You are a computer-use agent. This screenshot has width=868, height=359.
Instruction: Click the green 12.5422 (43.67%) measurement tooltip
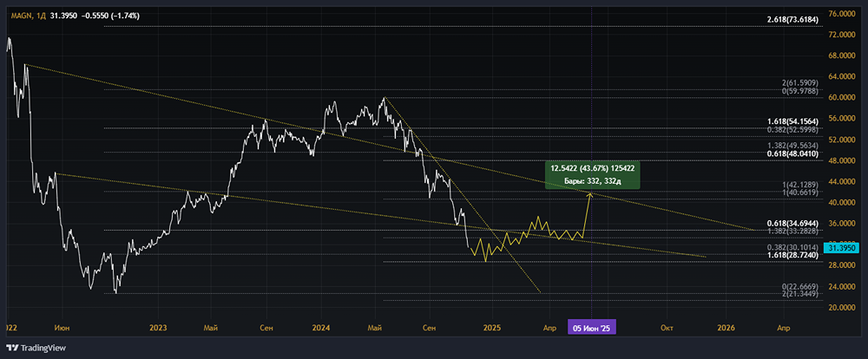(592, 175)
